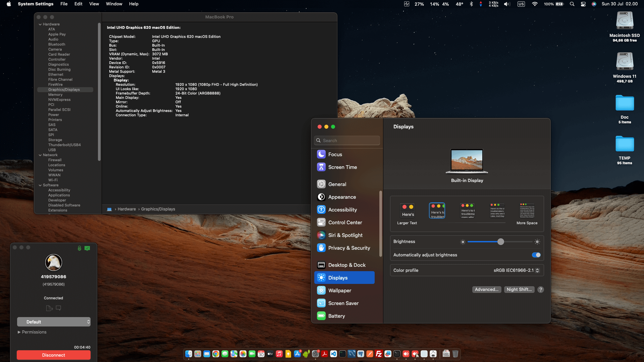Image resolution: width=644 pixels, height=362 pixels.
Task: Toggle Automatically adjust brightness switch
Action: point(536,255)
